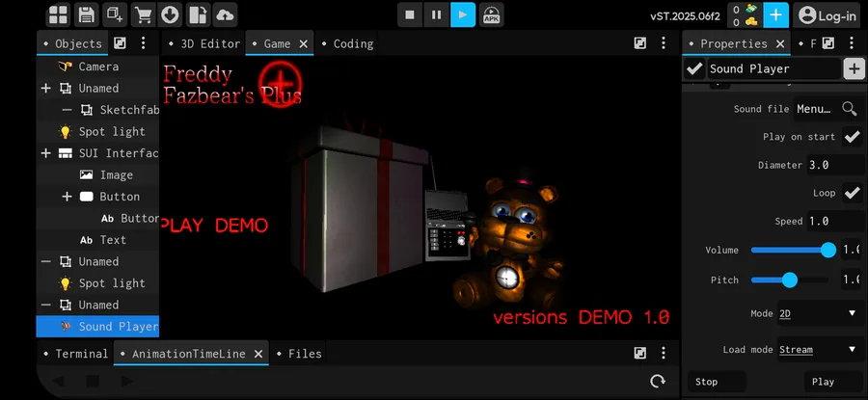
Task: Click the Volume value field
Action: 851,250
